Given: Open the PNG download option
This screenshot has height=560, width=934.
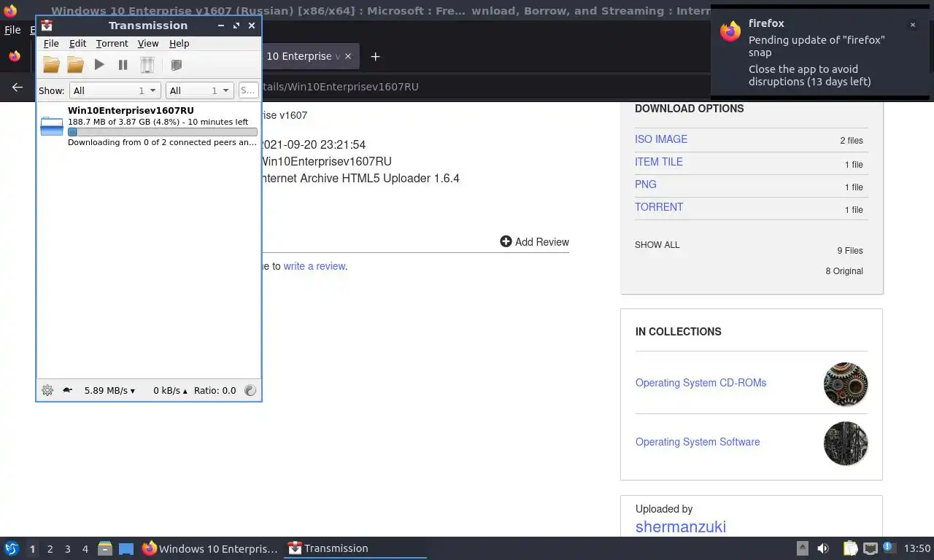Looking at the screenshot, I should coord(646,184).
